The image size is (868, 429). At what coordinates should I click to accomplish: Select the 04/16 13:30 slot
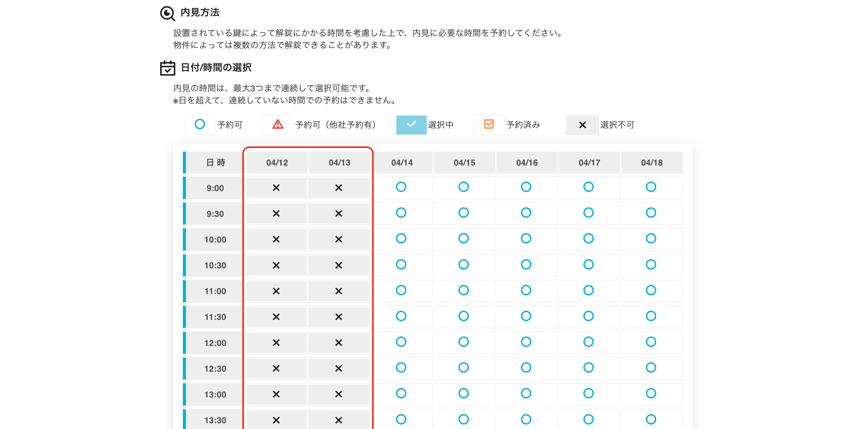pyautogui.click(x=526, y=420)
